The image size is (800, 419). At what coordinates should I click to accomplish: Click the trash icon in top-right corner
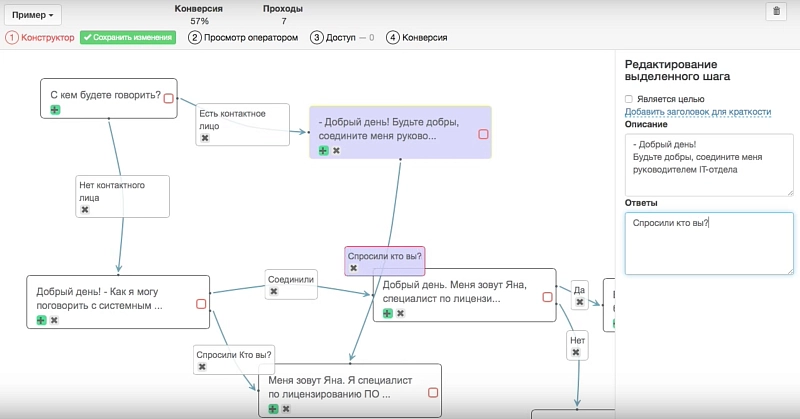coord(776,12)
